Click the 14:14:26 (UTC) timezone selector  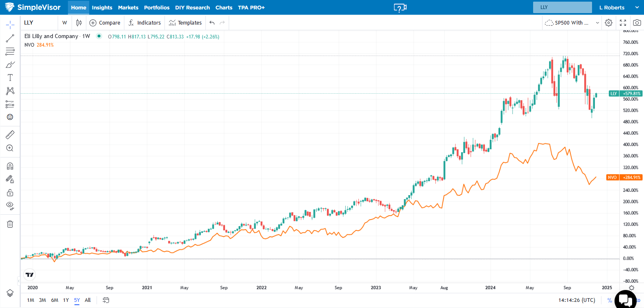tap(577, 300)
